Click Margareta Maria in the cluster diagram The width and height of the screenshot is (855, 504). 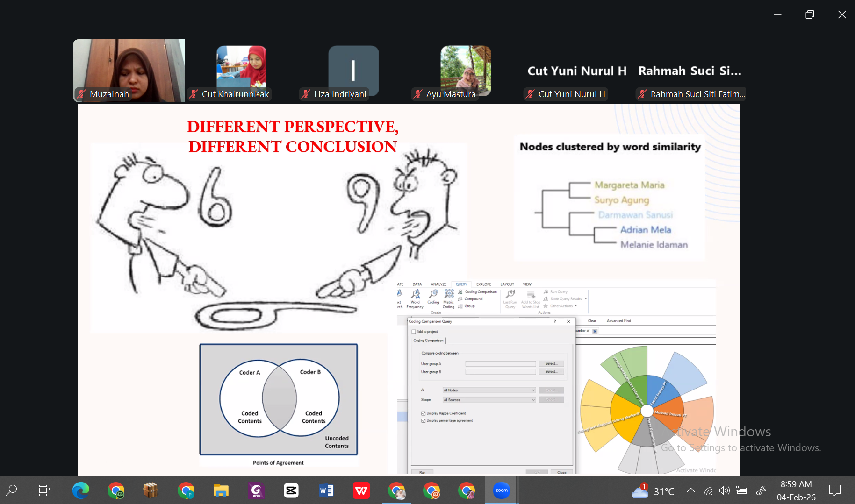[x=629, y=185]
